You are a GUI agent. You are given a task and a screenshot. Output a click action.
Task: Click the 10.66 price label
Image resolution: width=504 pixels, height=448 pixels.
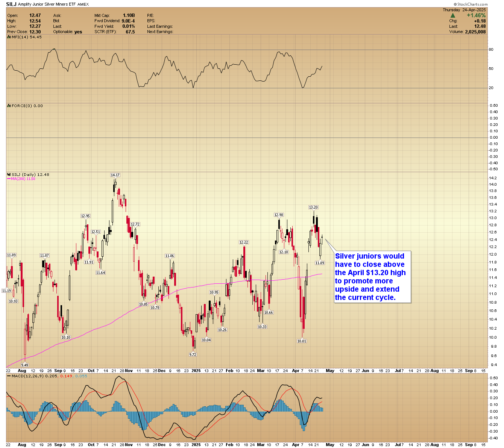pyautogui.click(x=269, y=312)
